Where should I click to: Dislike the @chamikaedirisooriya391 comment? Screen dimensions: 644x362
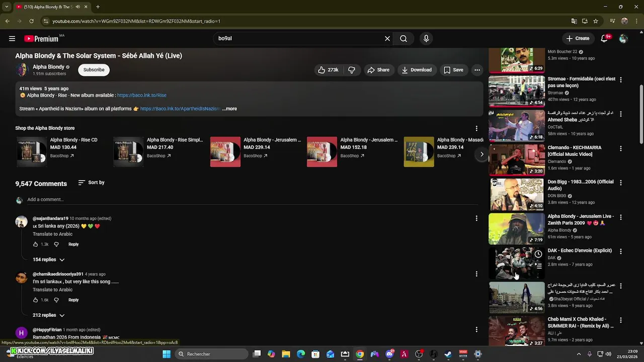tap(56, 300)
